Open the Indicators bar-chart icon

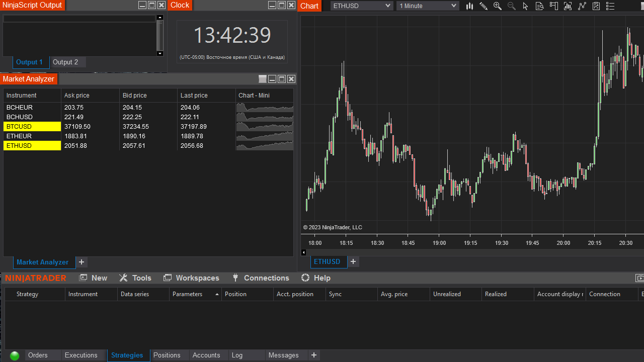pyautogui.click(x=568, y=6)
